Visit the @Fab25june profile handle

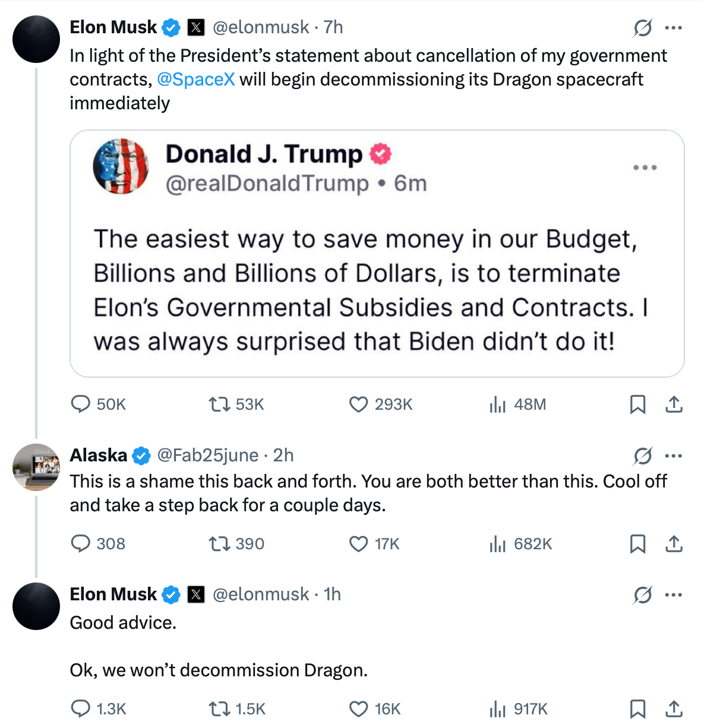(207, 455)
